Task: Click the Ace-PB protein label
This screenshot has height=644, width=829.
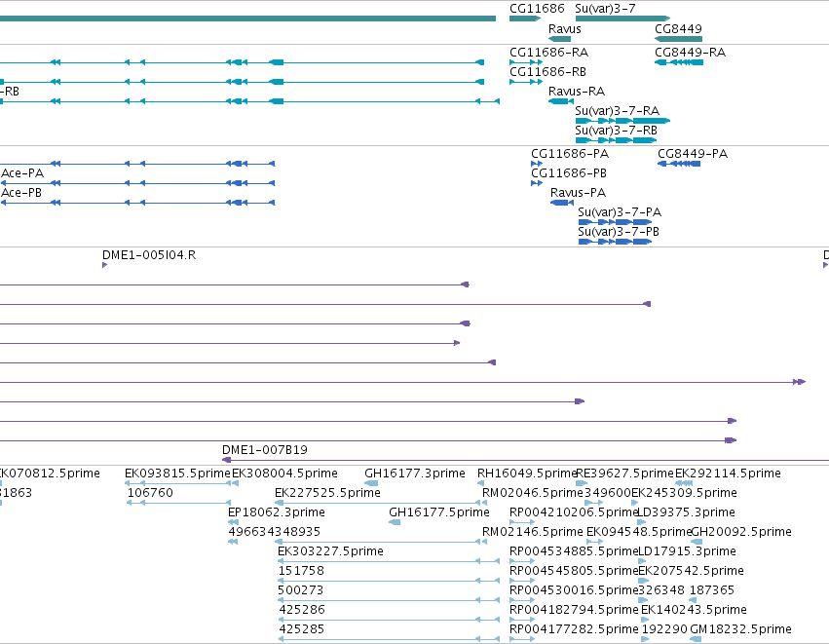Action: tap(21, 193)
